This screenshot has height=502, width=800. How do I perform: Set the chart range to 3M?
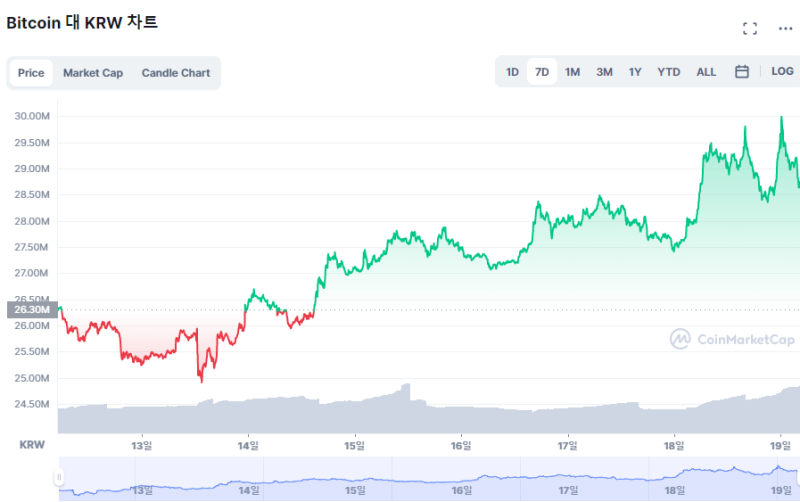click(604, 72)
